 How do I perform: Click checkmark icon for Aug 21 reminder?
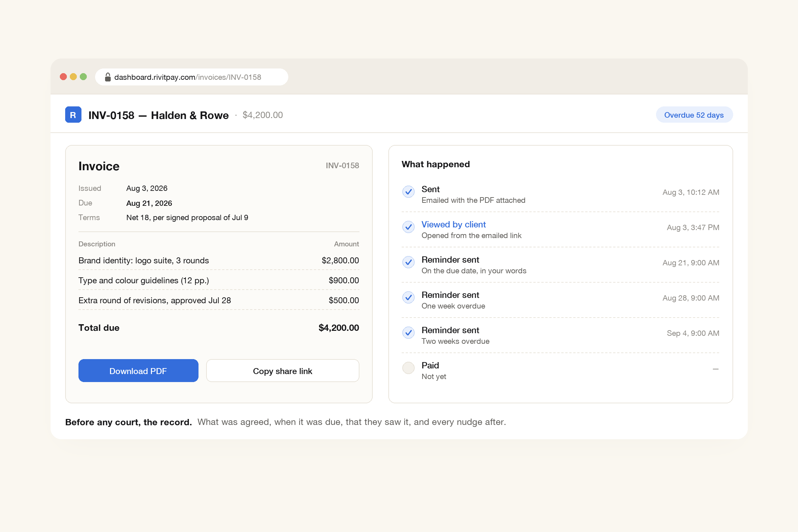[408, 262]
